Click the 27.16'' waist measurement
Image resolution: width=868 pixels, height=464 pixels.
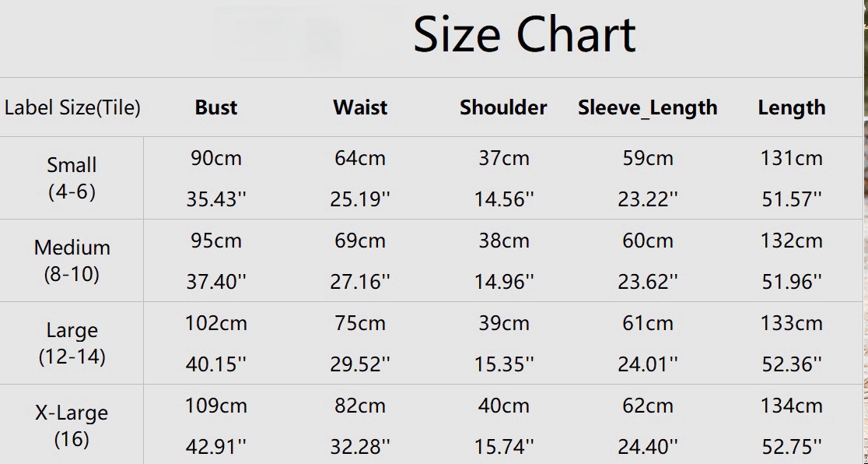360,281
